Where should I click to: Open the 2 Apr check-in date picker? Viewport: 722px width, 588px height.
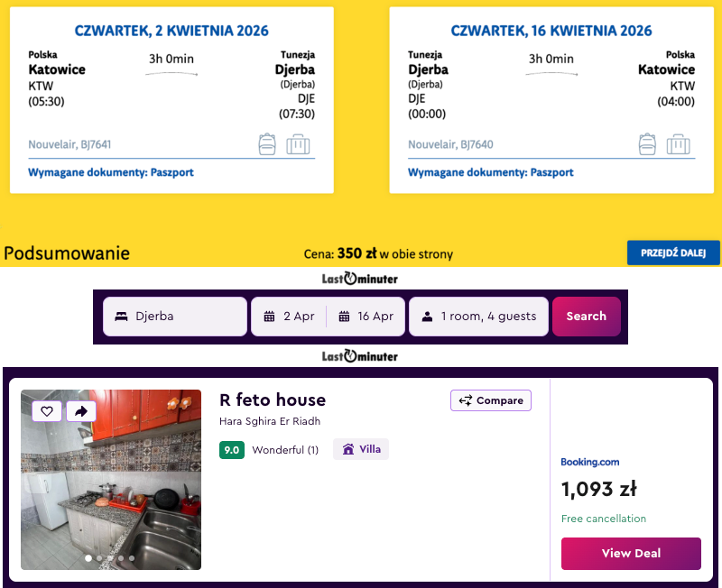(x=290, y=317)
